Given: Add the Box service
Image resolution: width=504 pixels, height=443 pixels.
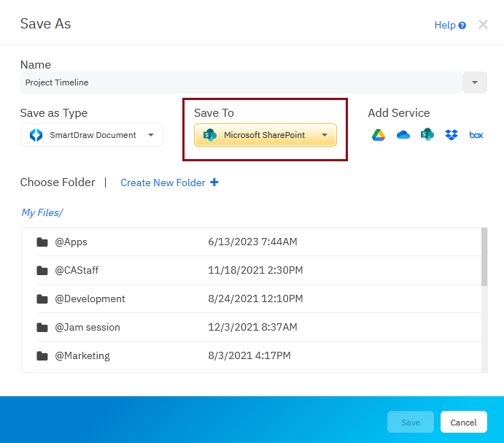Looking at the screenshot, I should click(476, 135).
